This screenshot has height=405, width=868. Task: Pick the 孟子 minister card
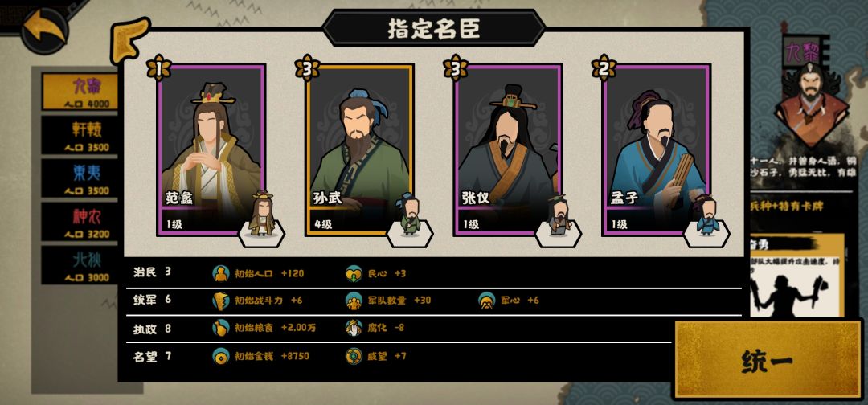657,149
